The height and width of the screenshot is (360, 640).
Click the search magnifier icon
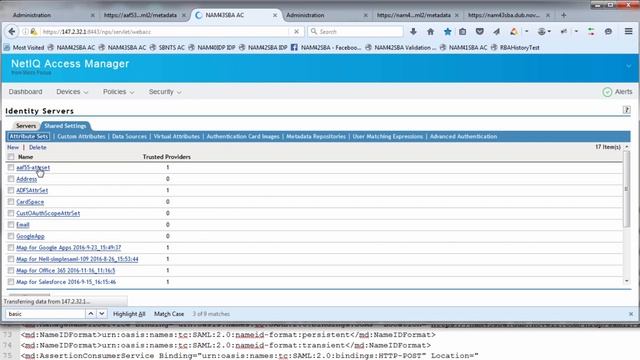pos(313,31)
